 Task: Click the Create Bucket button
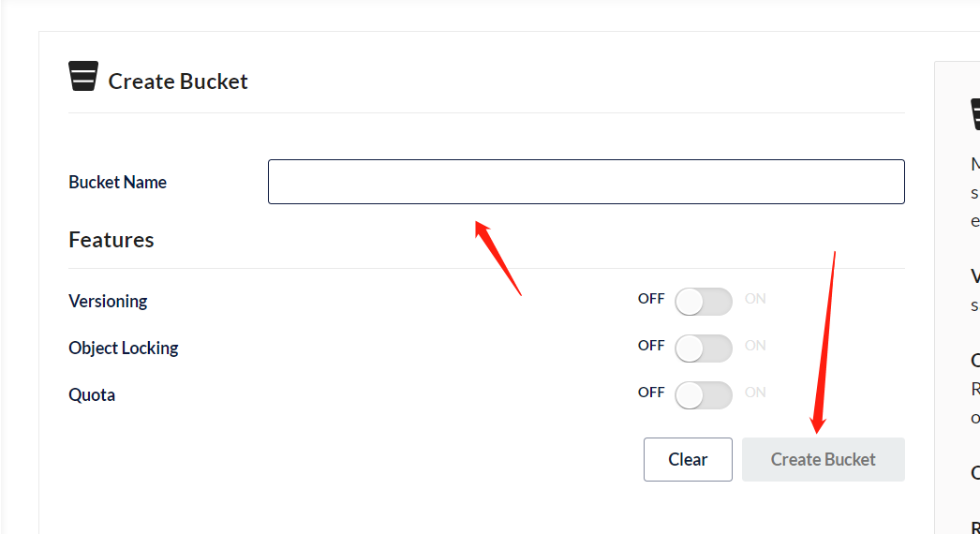pos(823,459)
